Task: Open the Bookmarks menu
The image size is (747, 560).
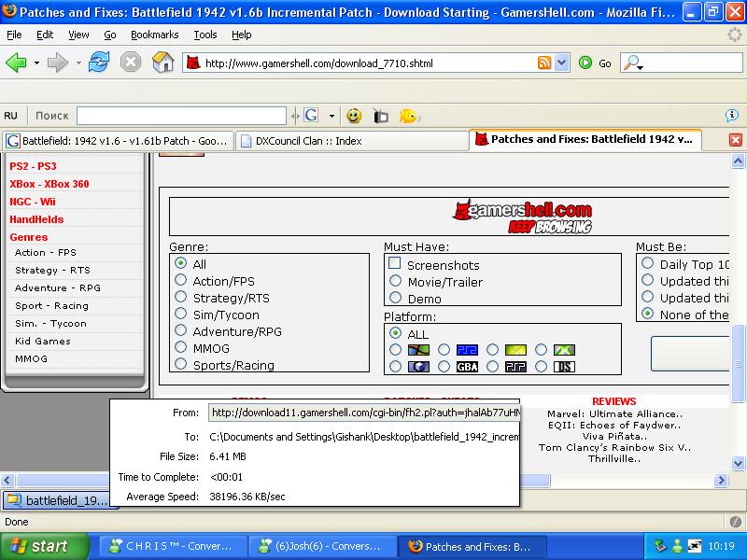Action: [x=154, y=35]
